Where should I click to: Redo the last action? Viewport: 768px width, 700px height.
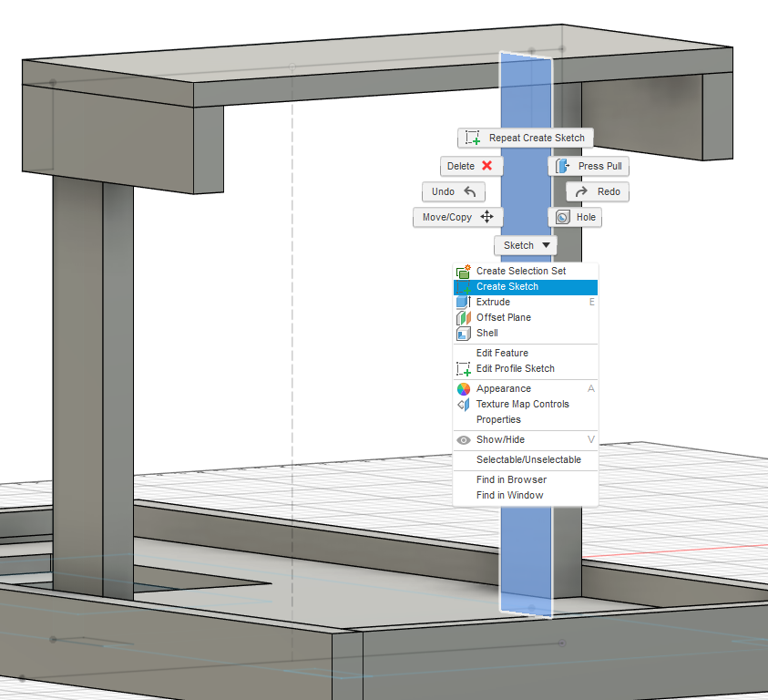point(597,191)
